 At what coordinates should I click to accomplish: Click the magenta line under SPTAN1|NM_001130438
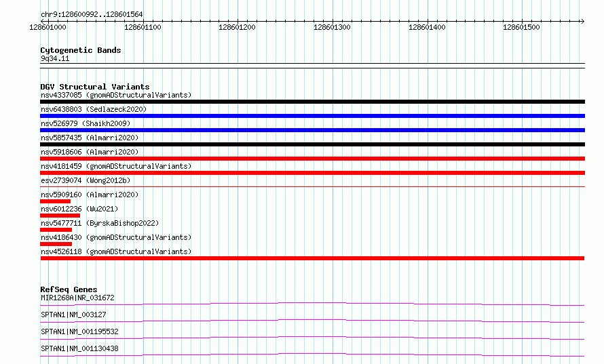pyautogui.click(x=312, y=355)
